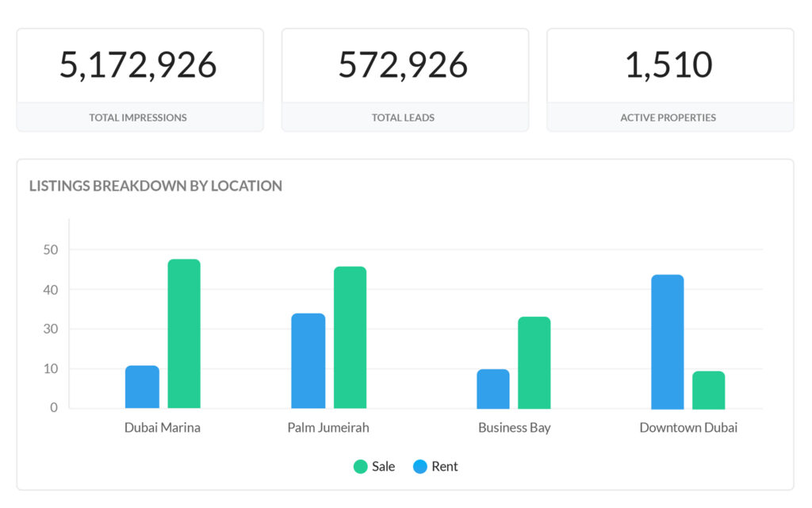Click the 1,510 Active Properties figure
This screenshot has width=812, height=508.
pyautogui.click(x=669, y=65)
